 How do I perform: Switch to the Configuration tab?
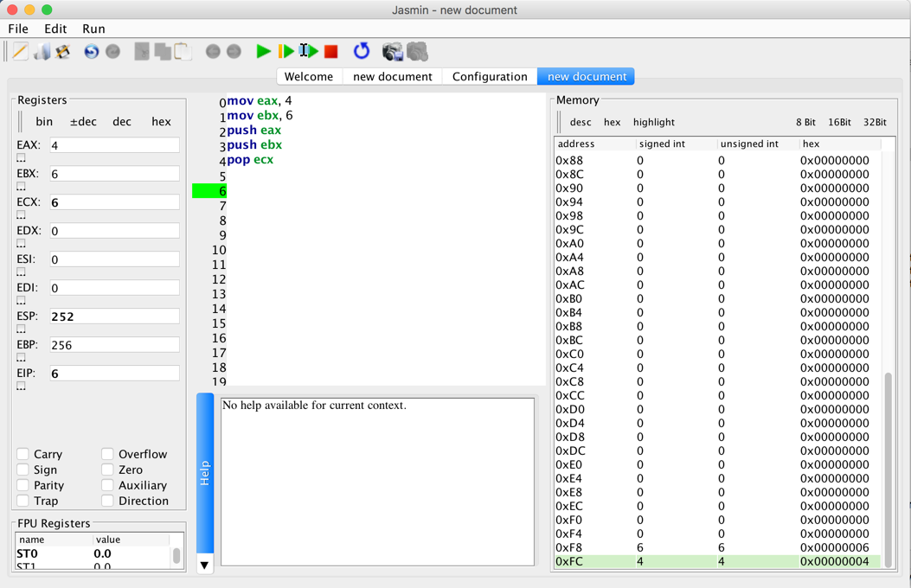(x=490, y=77)
